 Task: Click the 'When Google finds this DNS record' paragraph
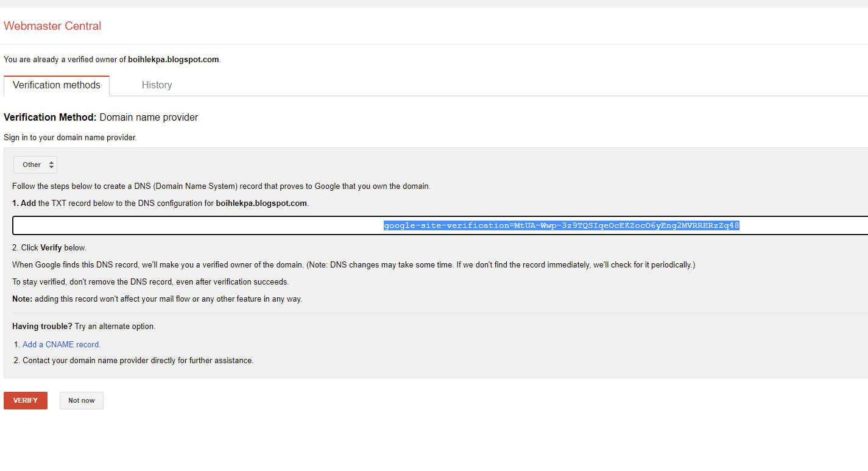tap(353, 265)
